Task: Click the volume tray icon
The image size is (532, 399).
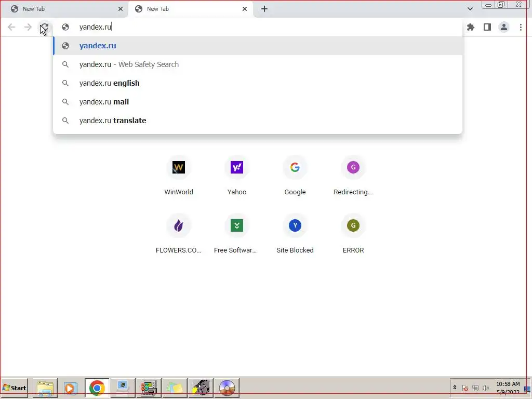Action: pos(486,388)
